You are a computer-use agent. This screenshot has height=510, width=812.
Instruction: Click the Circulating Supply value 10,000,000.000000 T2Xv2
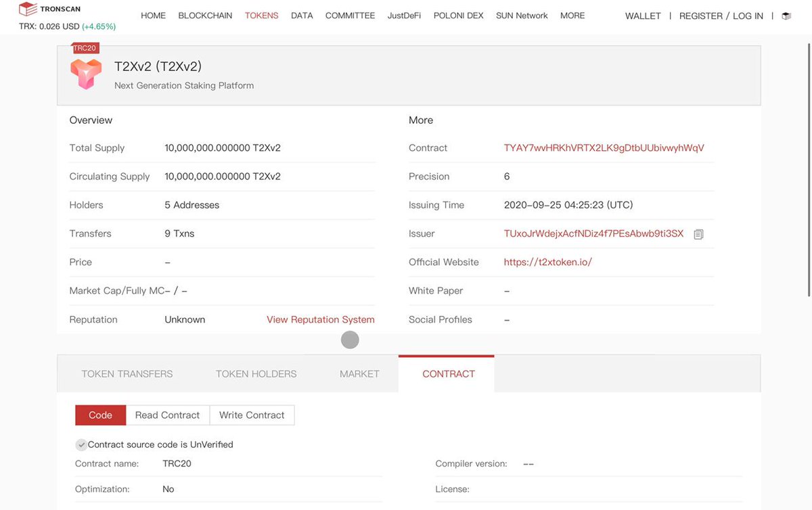pos(223,177)
